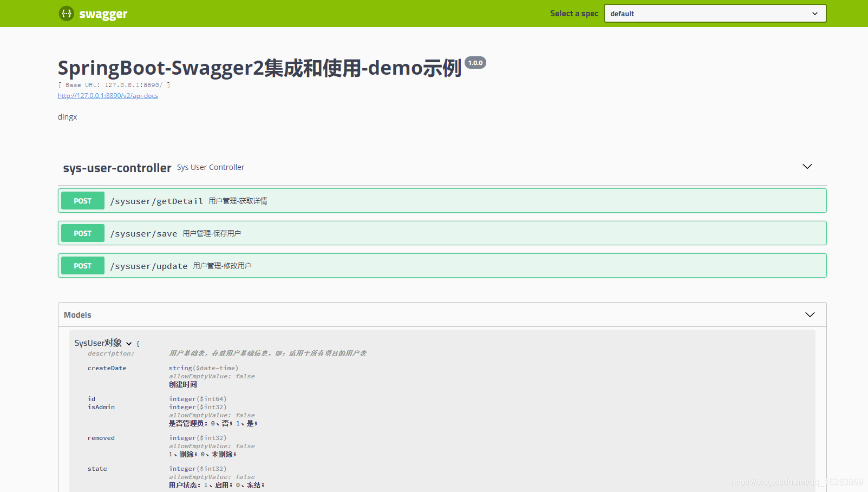Click the Swagger logo icon

click(66, 14)
